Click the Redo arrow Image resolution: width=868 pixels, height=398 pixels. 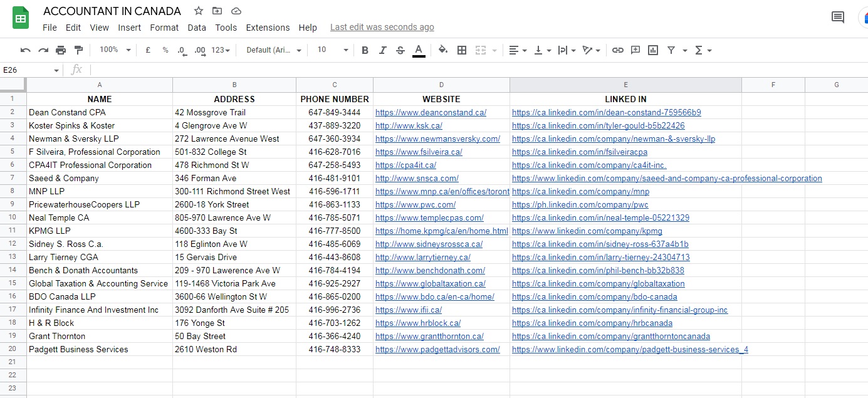[x=43, y=50]
